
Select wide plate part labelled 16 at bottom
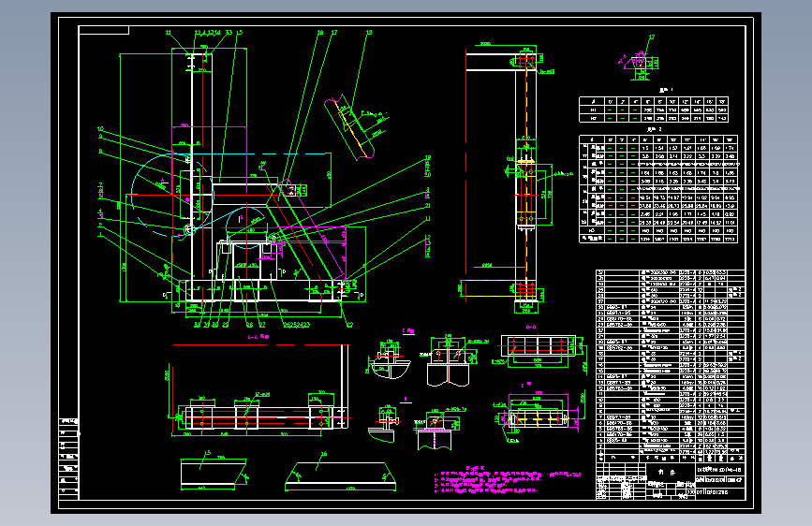341,476
